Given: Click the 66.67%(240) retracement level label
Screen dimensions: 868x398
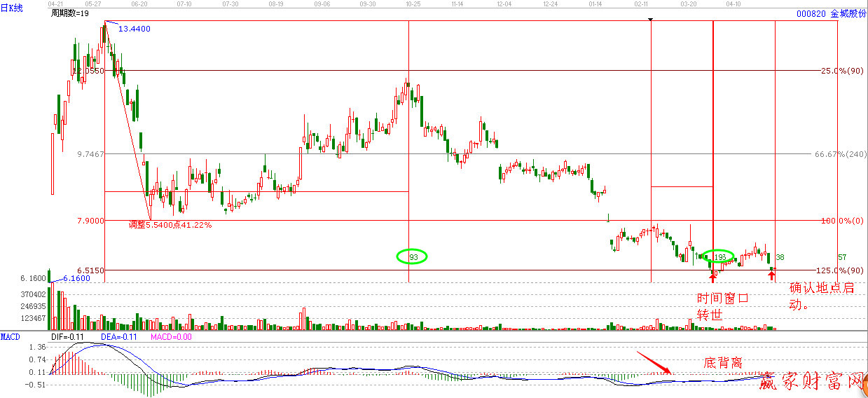Looking at the screenshot, I should pos(840,154).
